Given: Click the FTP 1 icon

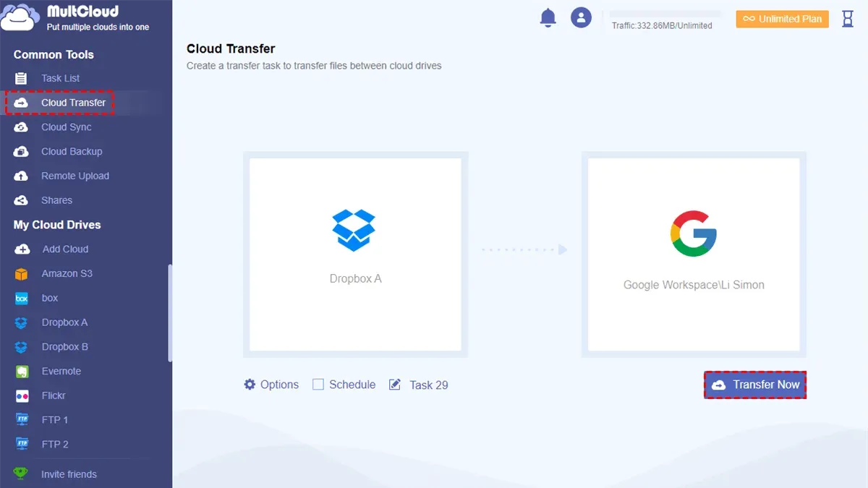Looking at the screenshot, I should pyautogui.click(x=22, y=420).
